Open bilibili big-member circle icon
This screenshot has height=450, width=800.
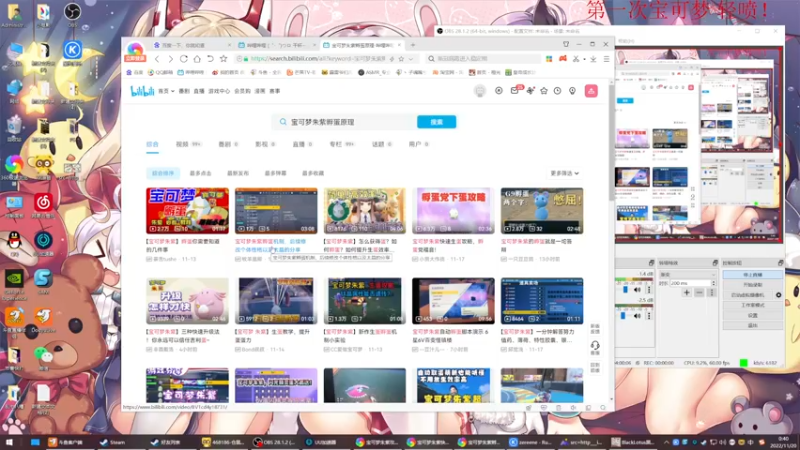tap(498, 91)
